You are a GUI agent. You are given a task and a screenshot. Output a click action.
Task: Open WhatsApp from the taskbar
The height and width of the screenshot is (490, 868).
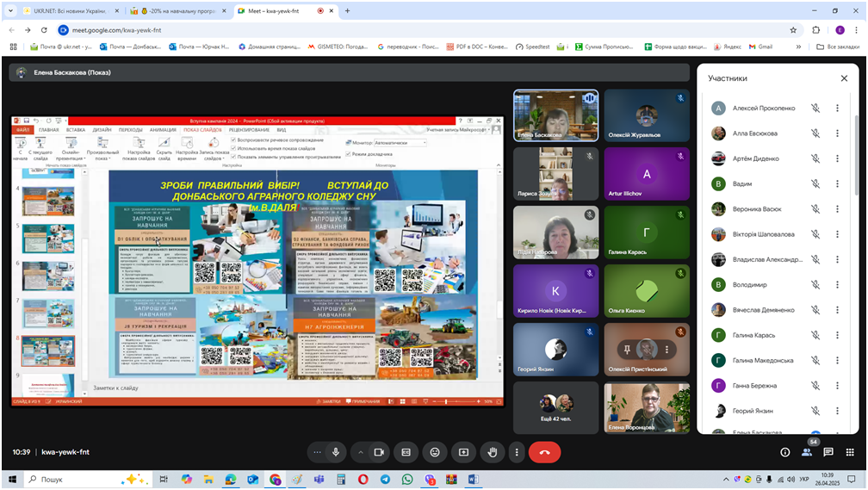[x=406, y=480]
